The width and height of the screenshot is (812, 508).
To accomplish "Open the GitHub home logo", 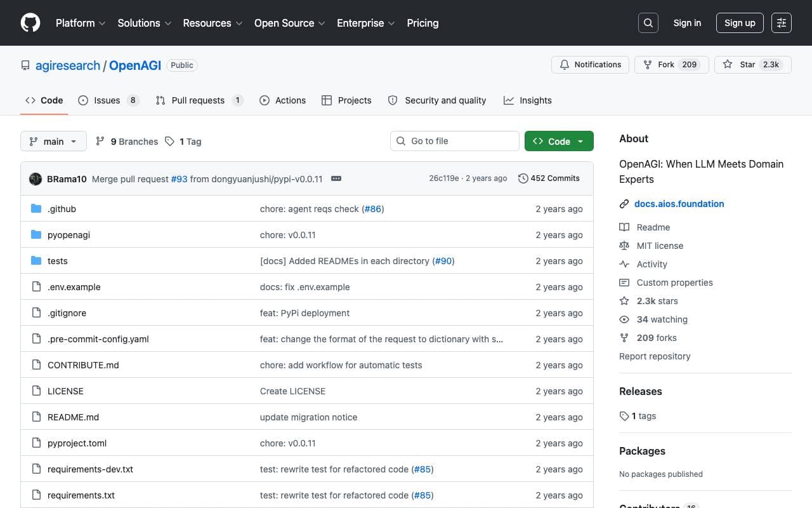I will [30, 23].
